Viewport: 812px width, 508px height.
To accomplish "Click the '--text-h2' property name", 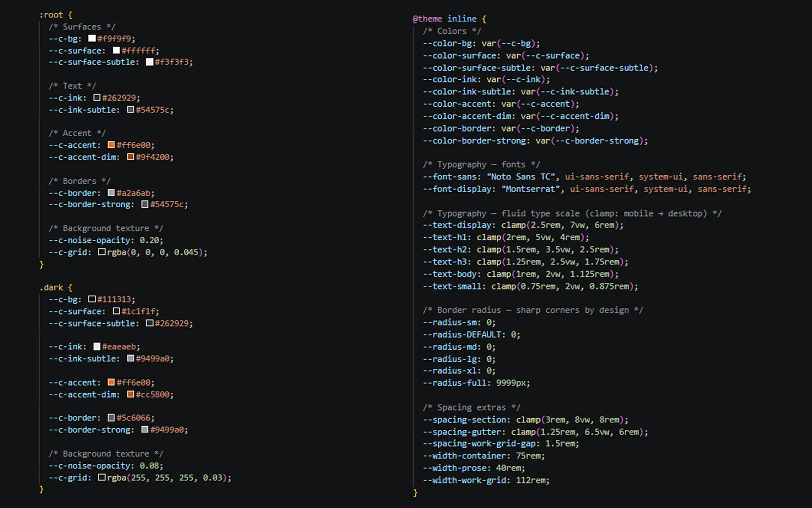I will coord(445,249).
